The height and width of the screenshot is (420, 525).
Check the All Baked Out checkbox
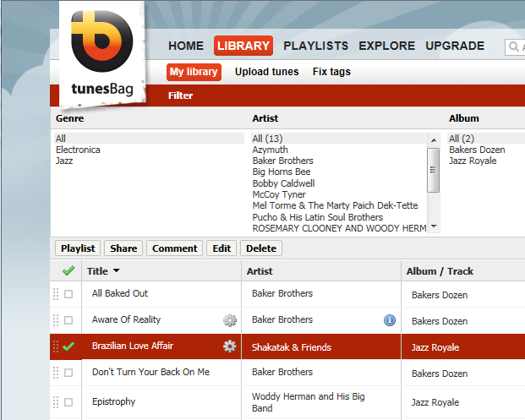[68, 294]
